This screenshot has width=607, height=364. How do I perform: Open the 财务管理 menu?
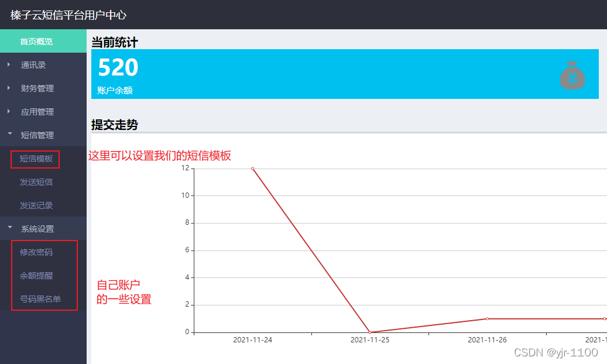[x=37, y=88]
